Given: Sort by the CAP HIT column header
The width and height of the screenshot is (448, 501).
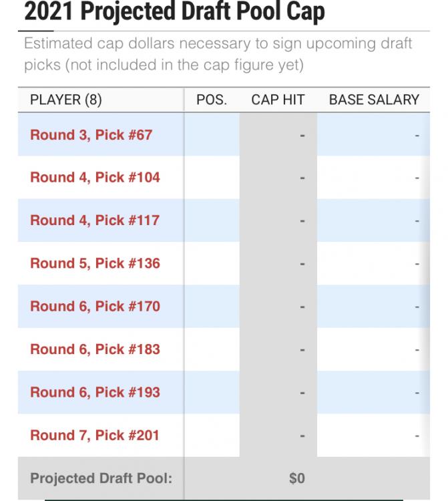Looking at the screenshot, I should [278, 100].
